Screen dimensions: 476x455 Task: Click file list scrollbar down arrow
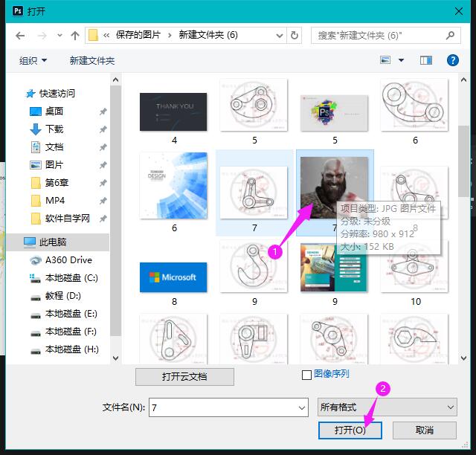pos(463,358)
